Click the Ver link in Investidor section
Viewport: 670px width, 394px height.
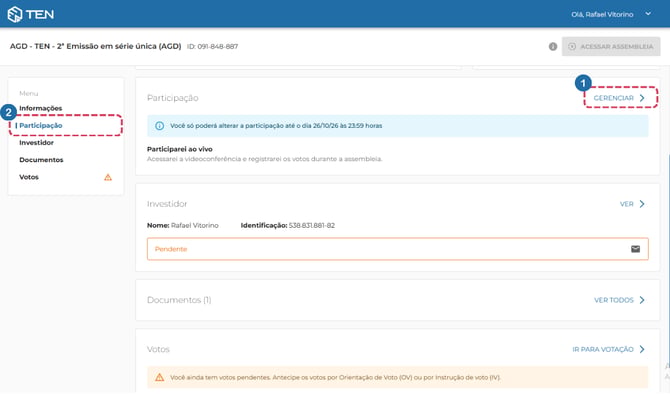tap(627, 204)
